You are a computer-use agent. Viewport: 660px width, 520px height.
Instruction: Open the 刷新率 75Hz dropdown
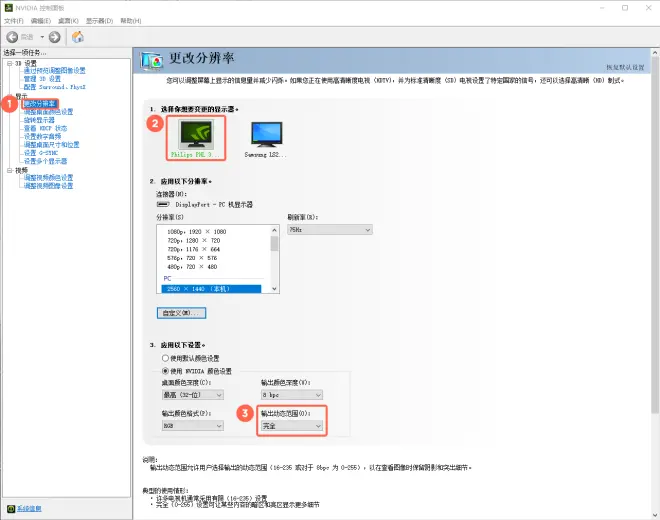pyautogui.click(x=330, y=230)
